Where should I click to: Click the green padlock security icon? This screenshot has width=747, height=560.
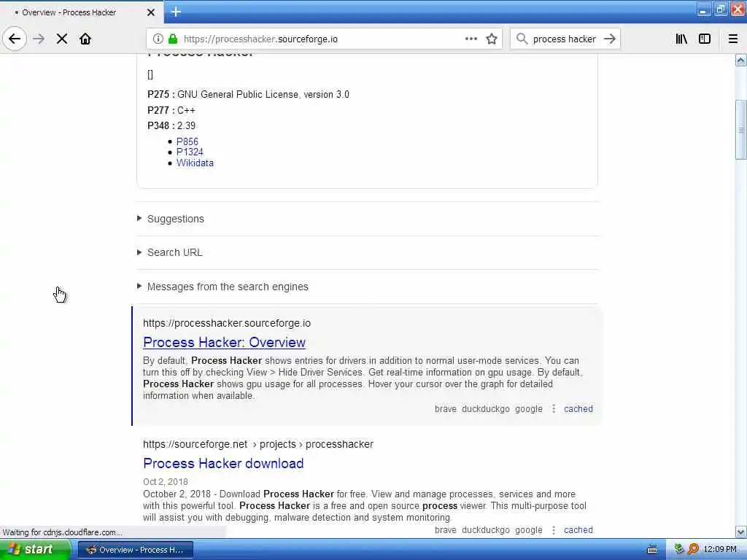[x=173, y=39]
